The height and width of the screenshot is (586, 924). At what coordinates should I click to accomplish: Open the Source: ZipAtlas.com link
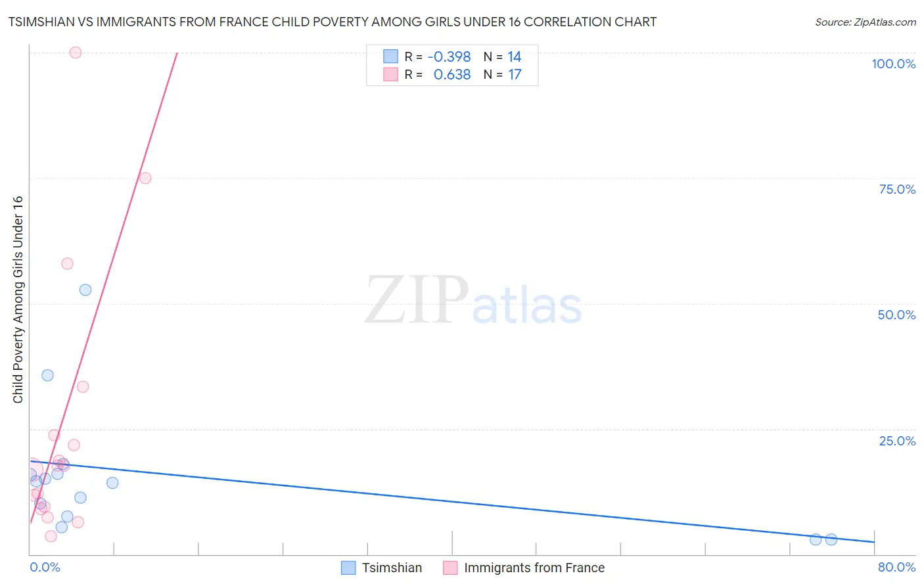(x=866, y=22)
